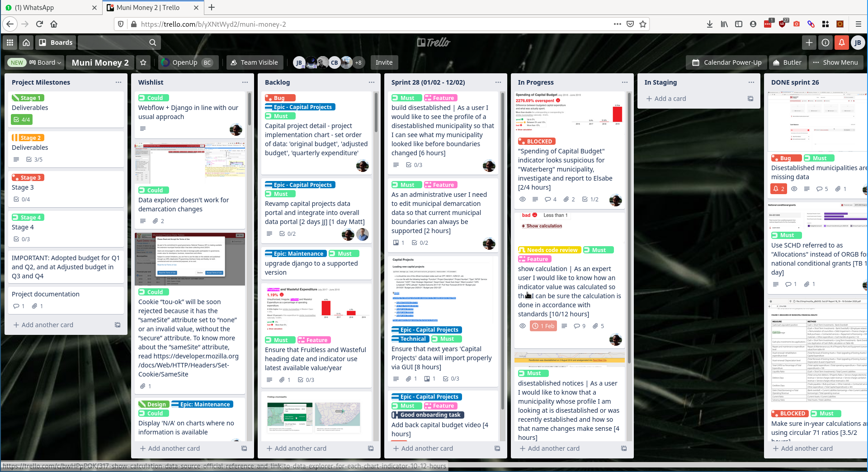Open the Calendar Power-Up
The image size is (868, 472).
[726, 62]
